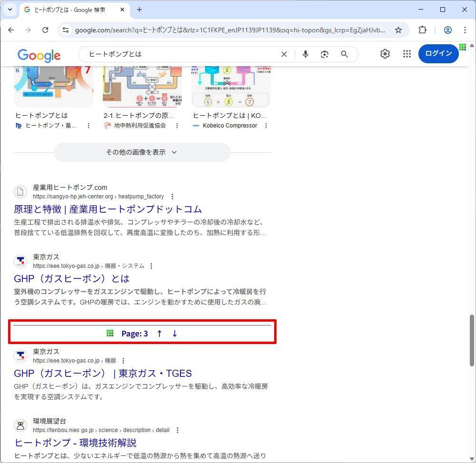
Task: Open the tab search dropdown arrow
Action: 10,10
